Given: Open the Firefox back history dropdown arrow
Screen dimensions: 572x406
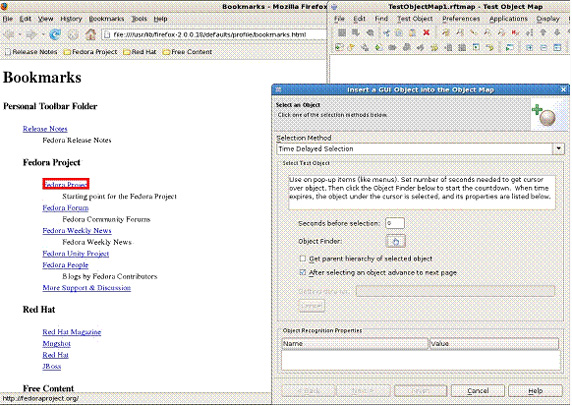Looking at the screenshot, I should pos(20,35).
